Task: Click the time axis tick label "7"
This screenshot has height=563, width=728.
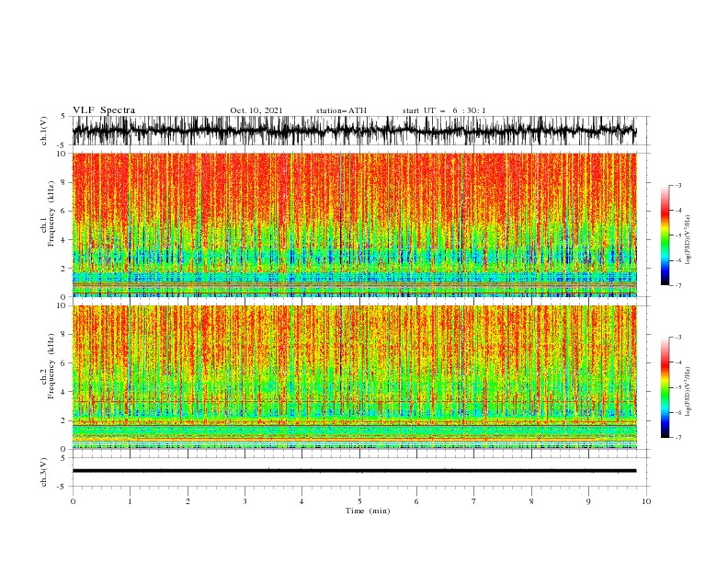Action: click(x=474, y=501)
